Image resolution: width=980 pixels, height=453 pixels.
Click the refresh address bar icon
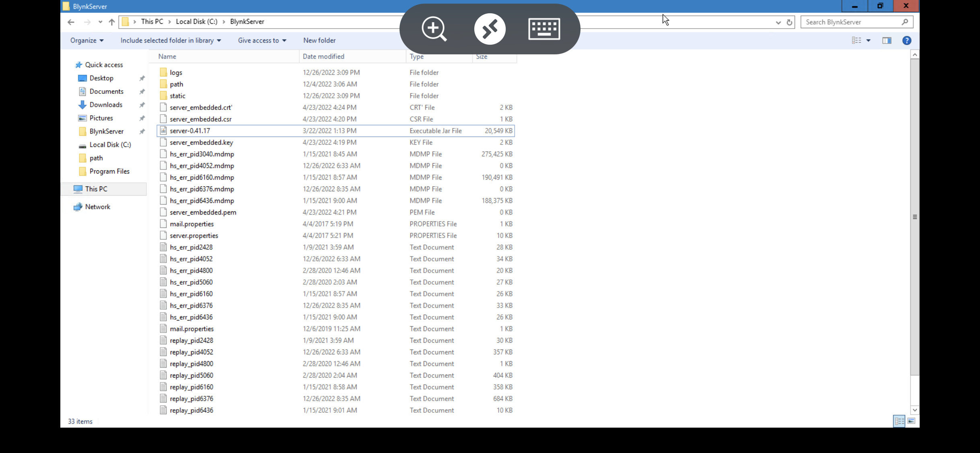tap(789, 23)
